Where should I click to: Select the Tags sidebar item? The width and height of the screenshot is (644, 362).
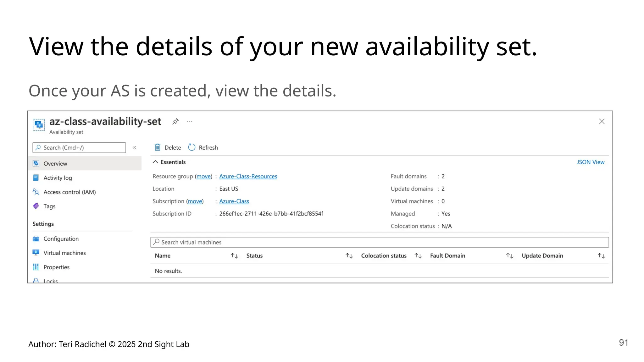[49, 206]
